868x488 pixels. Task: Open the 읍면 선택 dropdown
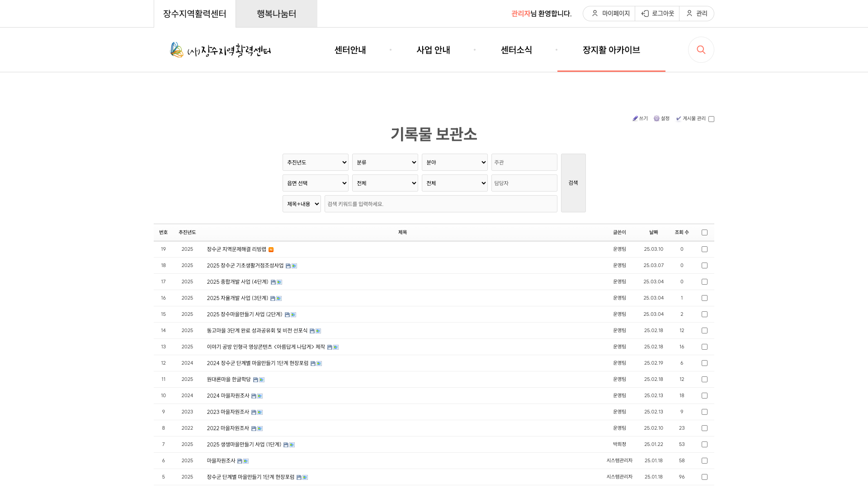[316, 183]
